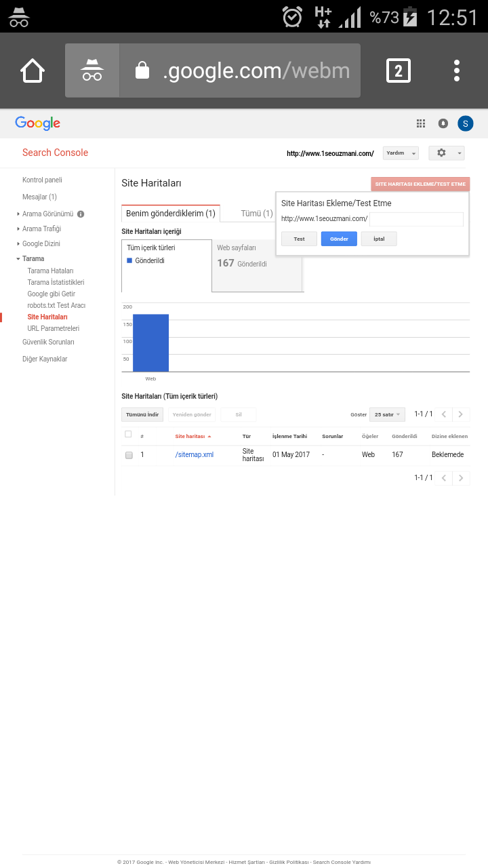Toggle the select-all checkbox in table header
This screenshot has width=488, height=868.
(128, 434)
